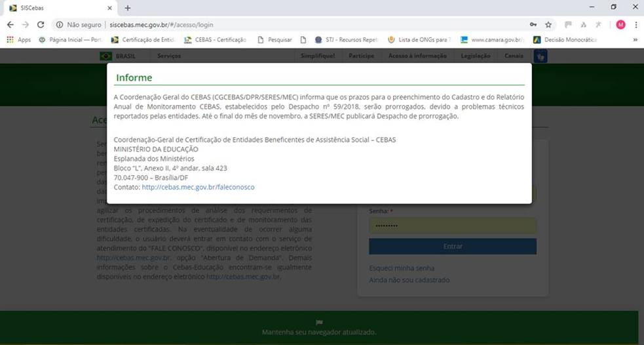Open the www.camara.gov.br bookmark
This screenshot has height=345, width=644.
pos(493,40)
